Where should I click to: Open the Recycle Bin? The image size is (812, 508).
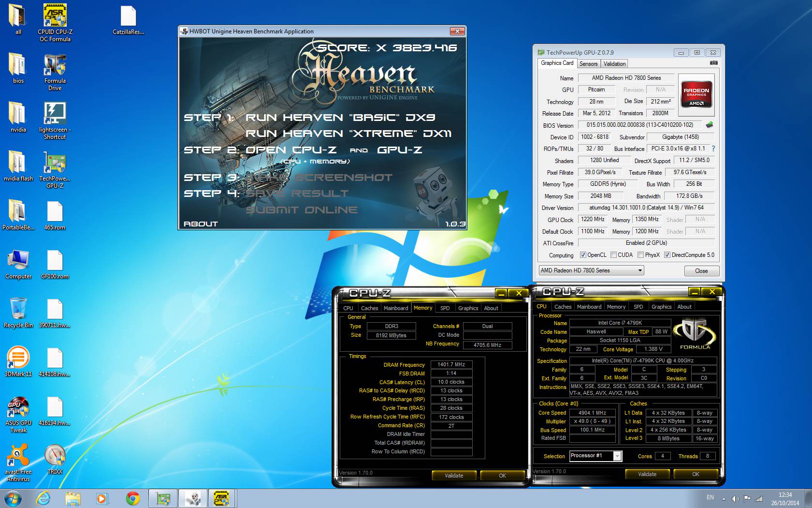(18, 312)
